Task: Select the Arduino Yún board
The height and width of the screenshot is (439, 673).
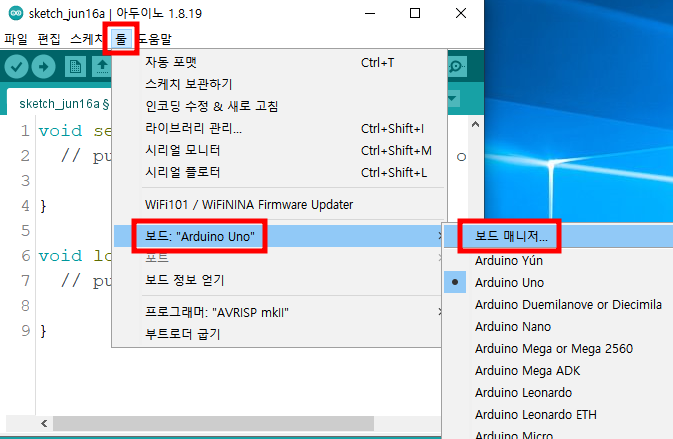Action: coord(558,260)
